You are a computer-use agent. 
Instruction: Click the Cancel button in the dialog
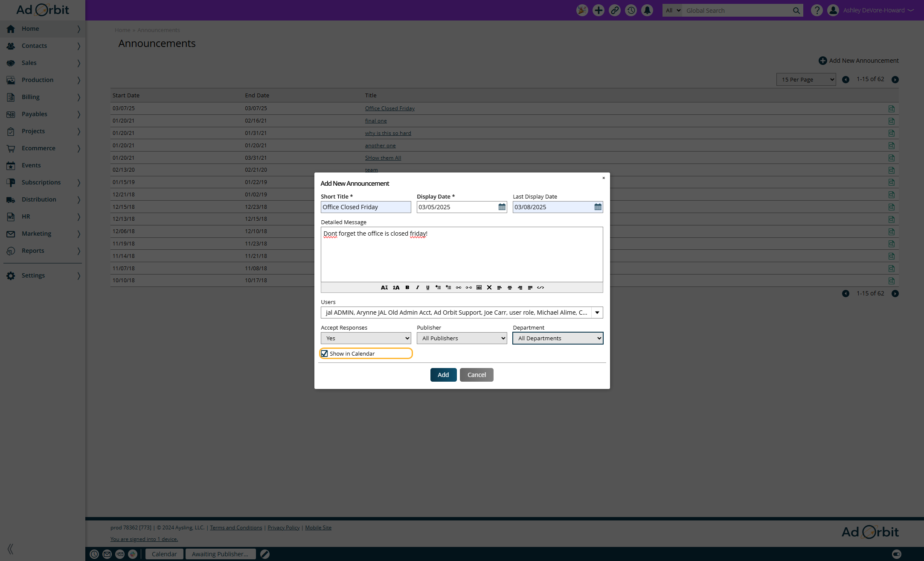(x=477, y=375)
